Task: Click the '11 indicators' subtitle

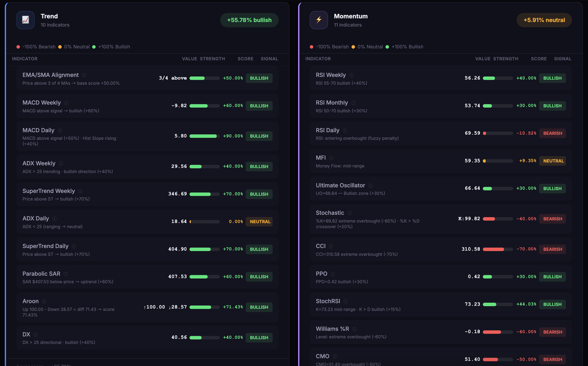Action: pos(348,25)
